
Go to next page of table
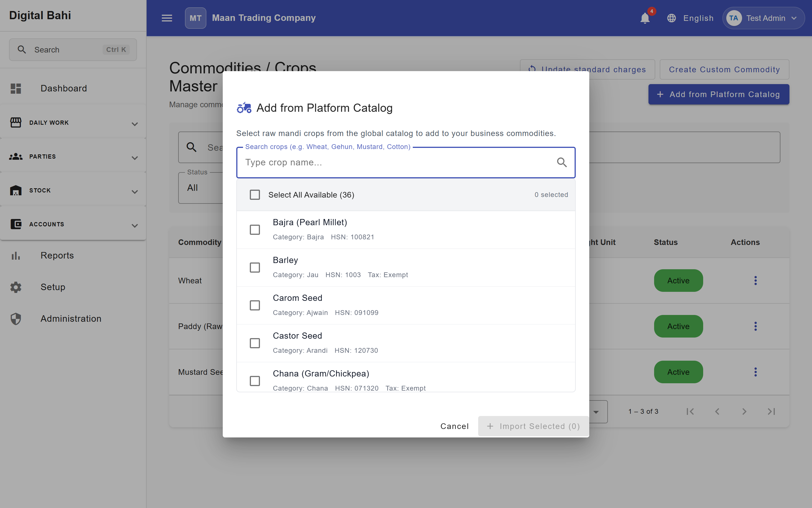click(744, 411)
